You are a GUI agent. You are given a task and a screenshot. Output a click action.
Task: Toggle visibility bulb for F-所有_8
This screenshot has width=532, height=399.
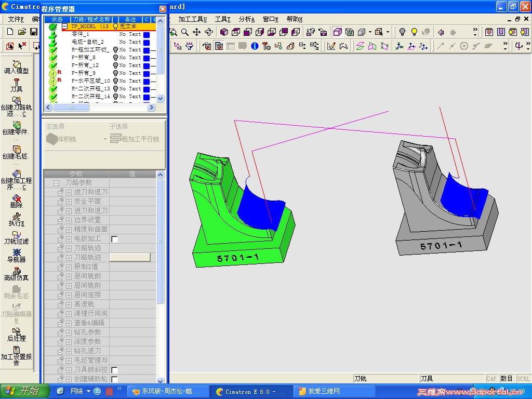tap(115, 57)
